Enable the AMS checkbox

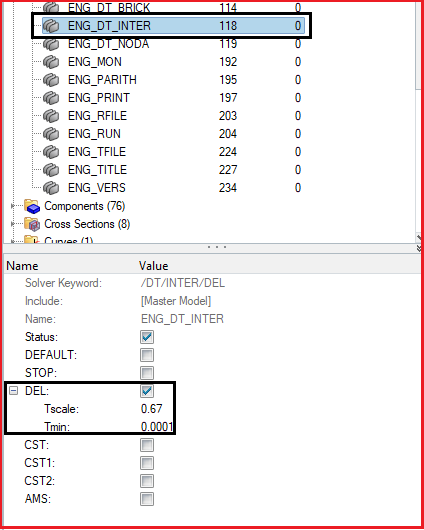(x=147, y=499)
